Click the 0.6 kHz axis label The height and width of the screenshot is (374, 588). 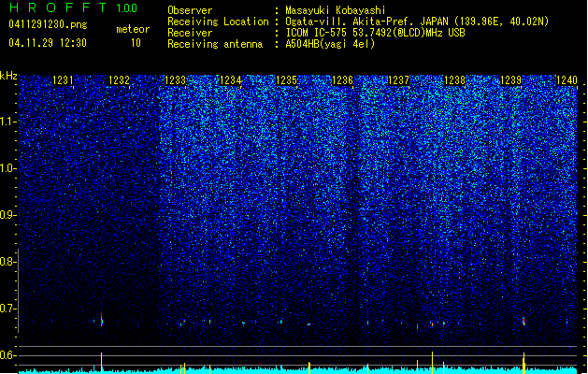click(x=8, y=355)
